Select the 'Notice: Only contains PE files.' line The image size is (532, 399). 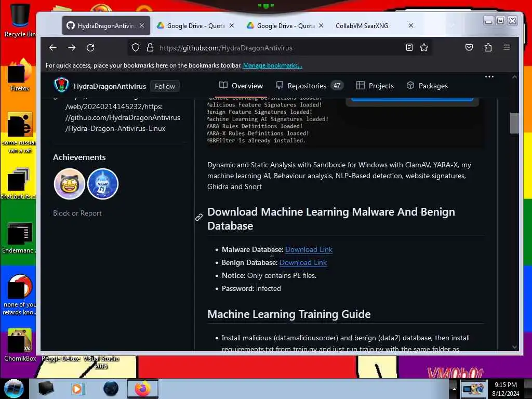click(269, 275)
